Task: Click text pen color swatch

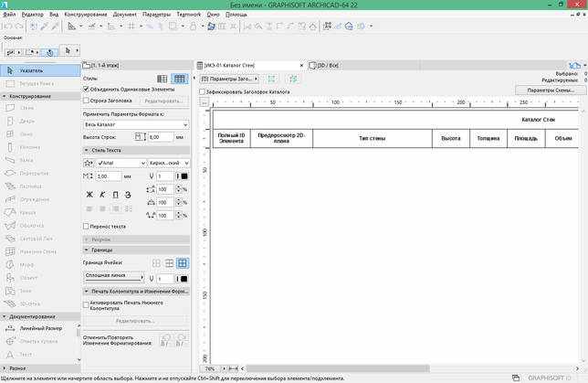Action: coord(184,176)
